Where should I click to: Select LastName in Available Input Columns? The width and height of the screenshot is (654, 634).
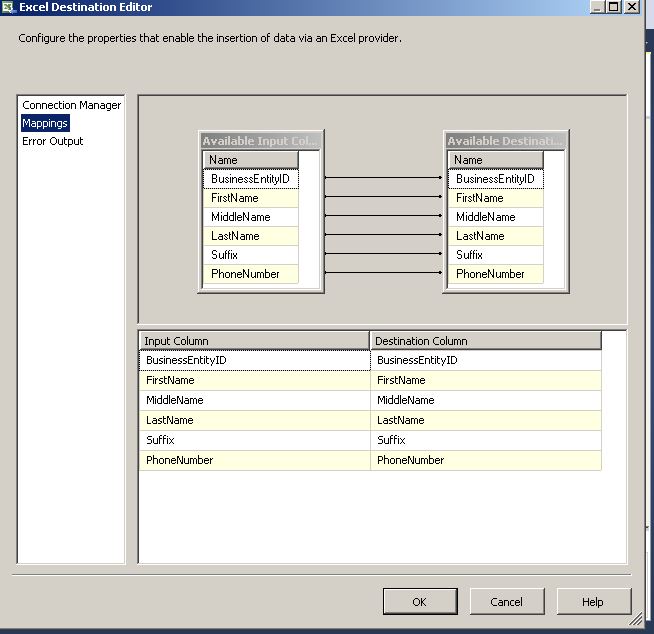(x=251, y=236)
